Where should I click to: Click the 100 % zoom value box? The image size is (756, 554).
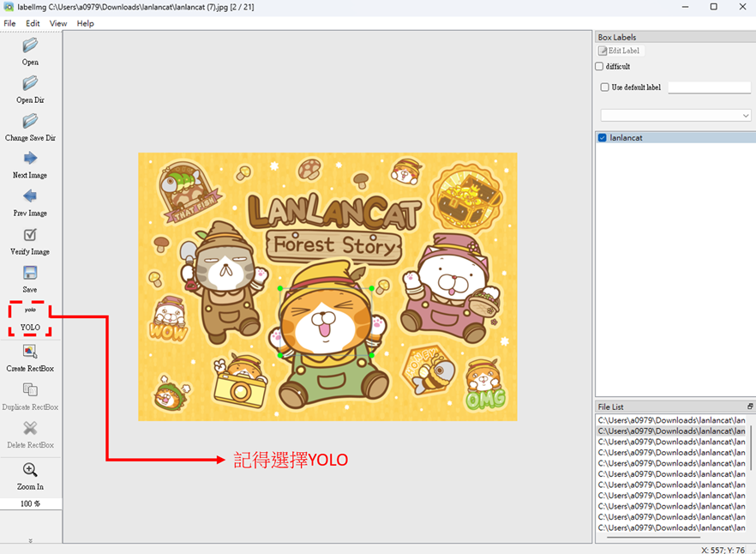pyautogui.click(x=30, y=503)
